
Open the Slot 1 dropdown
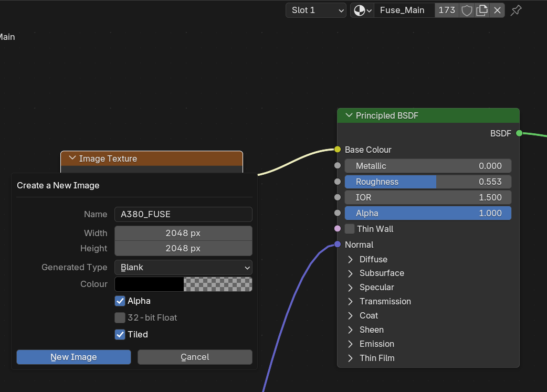tap(316, 10)
